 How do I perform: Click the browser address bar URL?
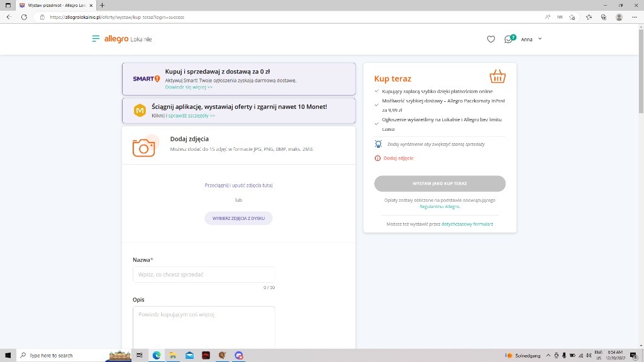click(x=117, y=17)
